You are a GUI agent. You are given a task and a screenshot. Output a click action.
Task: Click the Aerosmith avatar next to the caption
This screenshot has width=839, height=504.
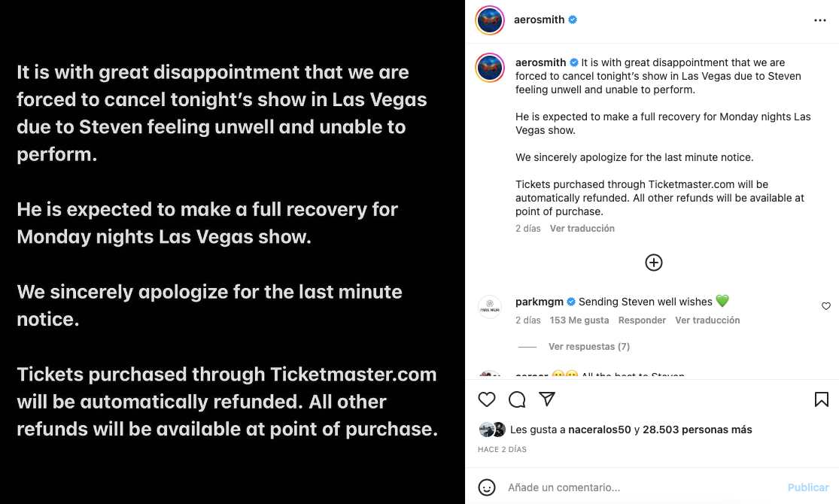coord(490,68)
